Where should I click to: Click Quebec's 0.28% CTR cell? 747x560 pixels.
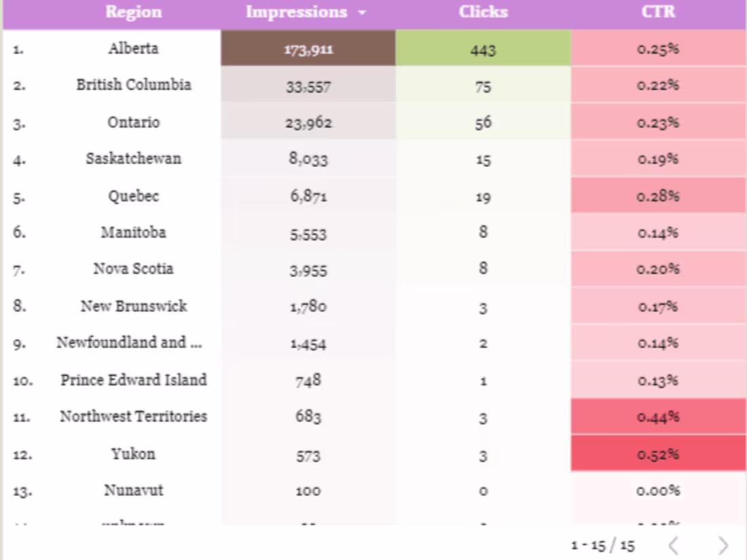pyautogui.click(x=658, y=196)
